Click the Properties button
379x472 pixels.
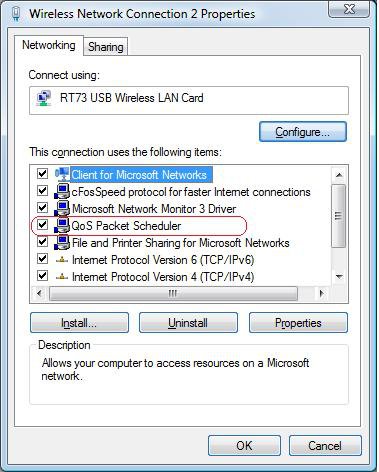click(x=298, y=323)
